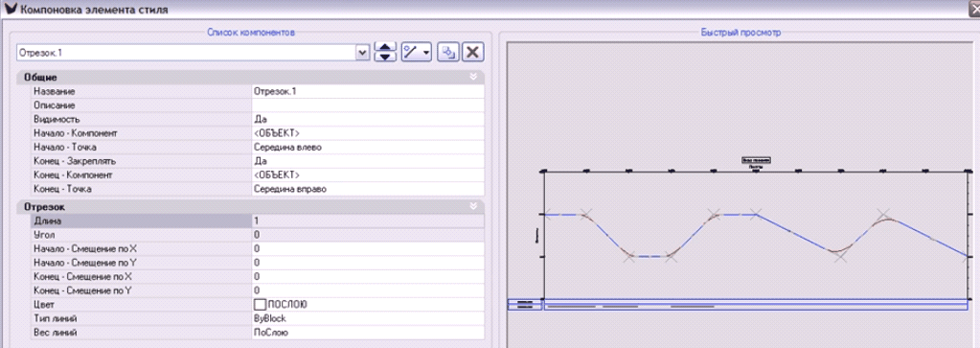Edit the Длина value field
Image resolution: width=980 pixels, height=348 pixels.
tap(368, 220)
